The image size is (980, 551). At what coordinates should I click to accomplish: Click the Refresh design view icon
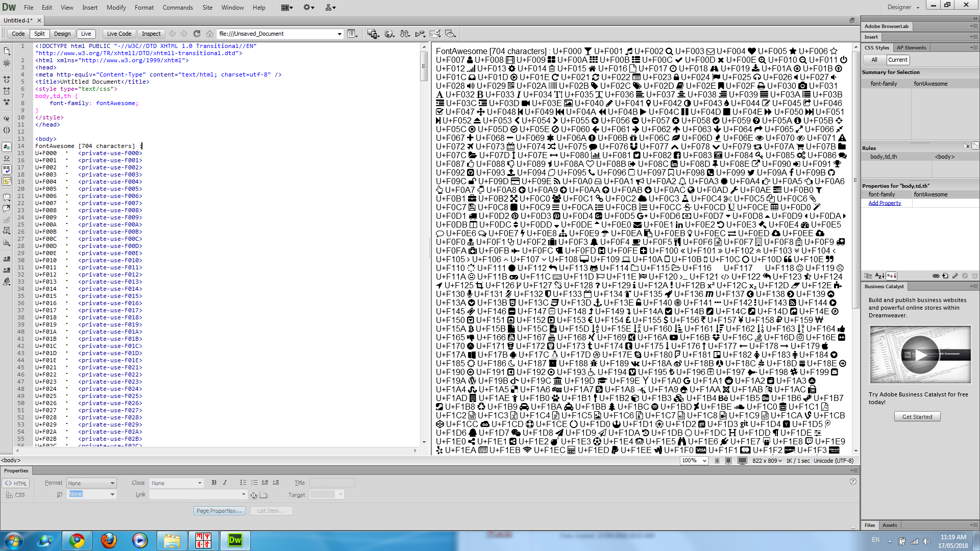(x=197, y=34)
